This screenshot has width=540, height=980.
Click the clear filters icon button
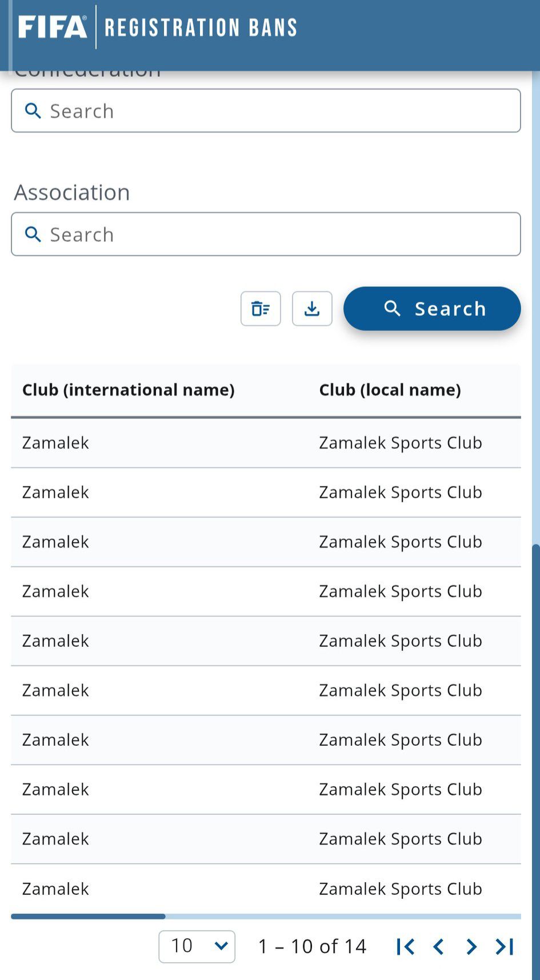coord(261,309)
